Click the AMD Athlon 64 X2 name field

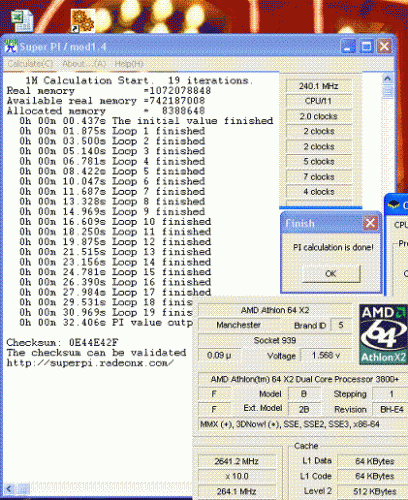[275, 310]
